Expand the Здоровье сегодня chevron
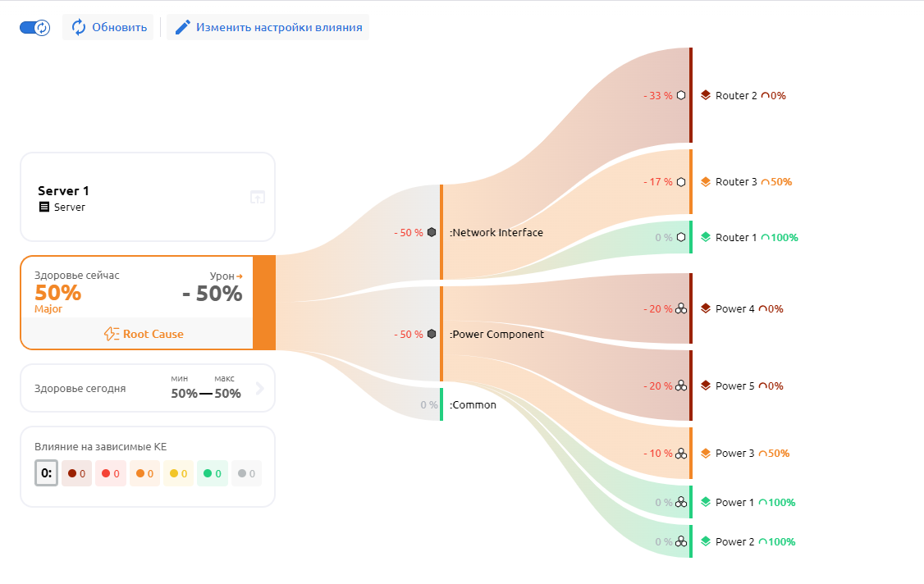This screenshot has height=584, width=924. coord(260,389)
